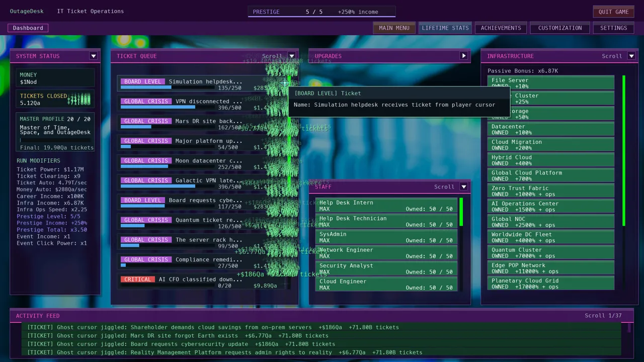
Task: Click the Infrastructure panel green scrollbar
Action: pos(624,151)
